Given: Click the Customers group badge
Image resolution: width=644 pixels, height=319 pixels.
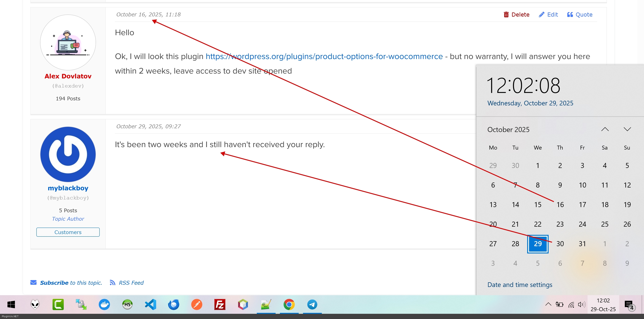Looking at the screenshot, I should click(x=68, y=232).
